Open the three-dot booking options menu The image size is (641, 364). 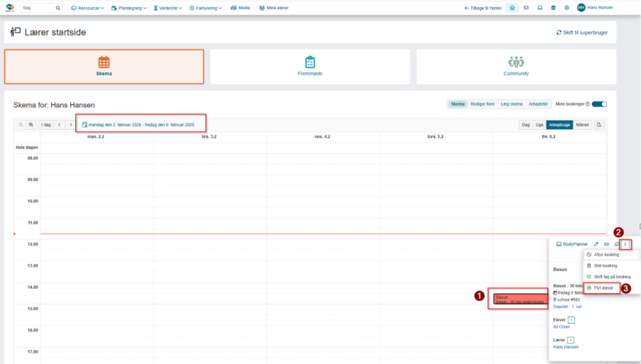click(x=625, y=244)
